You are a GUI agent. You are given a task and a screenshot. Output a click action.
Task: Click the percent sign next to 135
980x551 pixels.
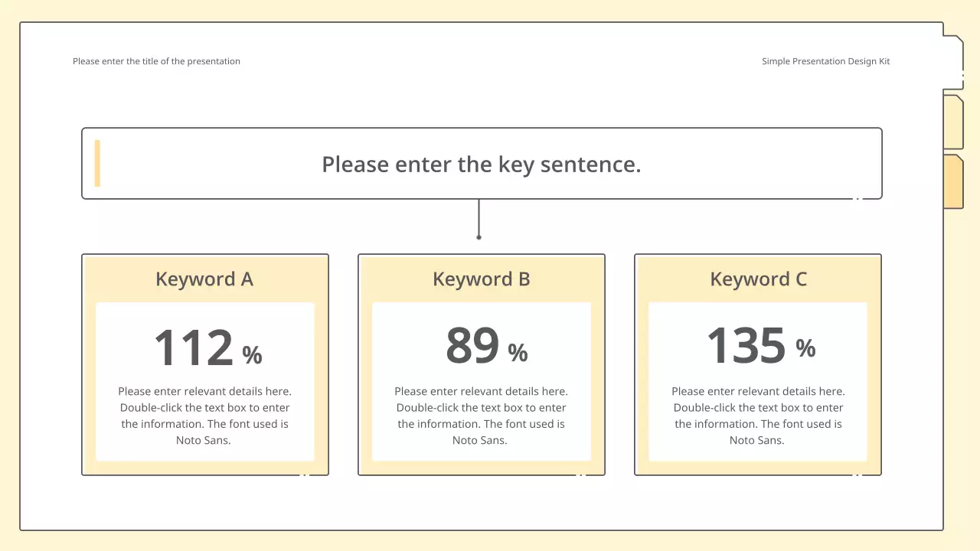[805, 349]
